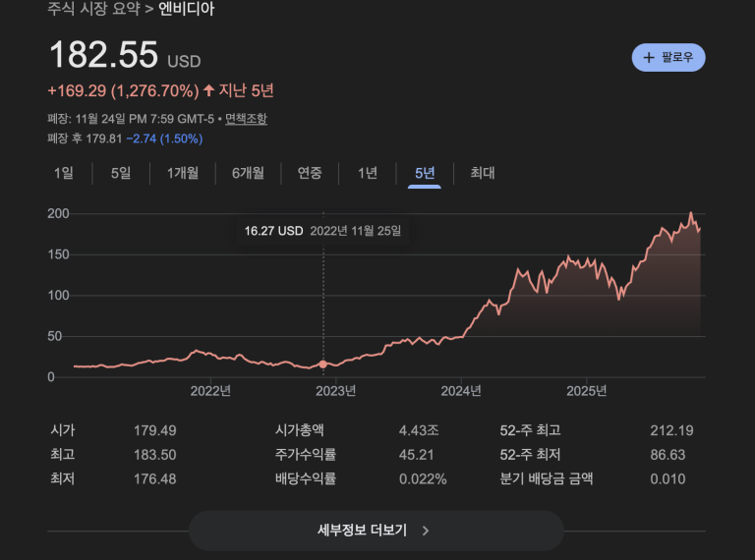Click the 폐장: 11월 24일 PM 7:59 GMT-5 timestamp

(x=131, y=119)
